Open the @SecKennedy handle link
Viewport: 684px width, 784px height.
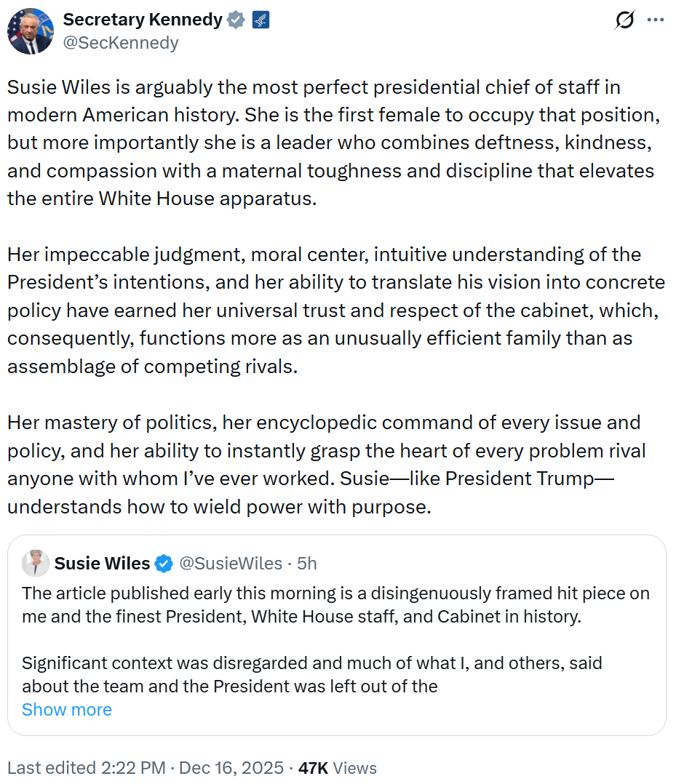[121, 43]
